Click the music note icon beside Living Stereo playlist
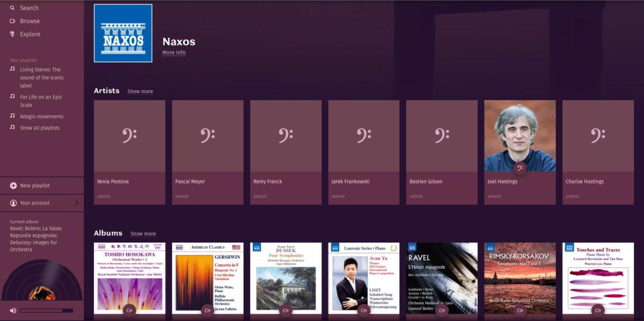Screen dimensions: 644x321 [x=12, y=69]
